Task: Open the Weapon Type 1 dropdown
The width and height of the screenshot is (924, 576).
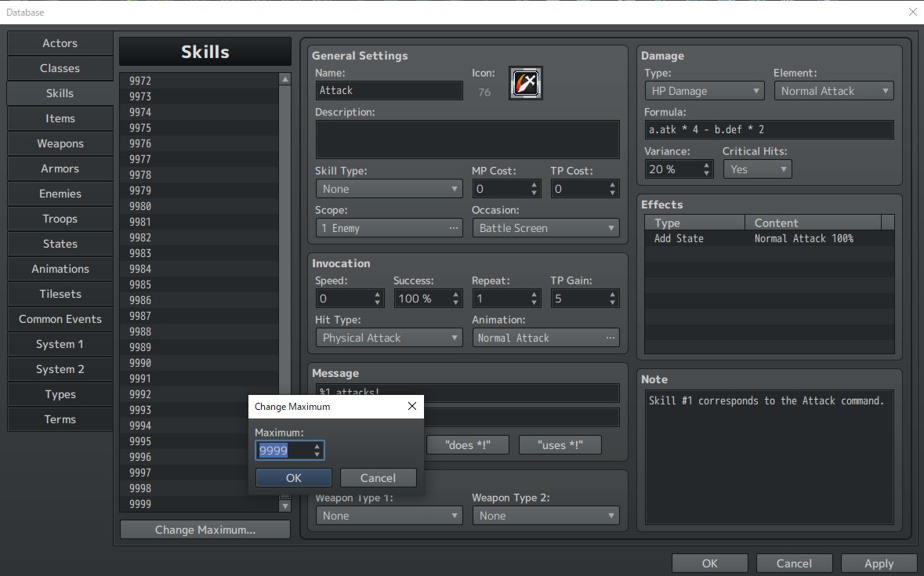Action: click(389, 515)
